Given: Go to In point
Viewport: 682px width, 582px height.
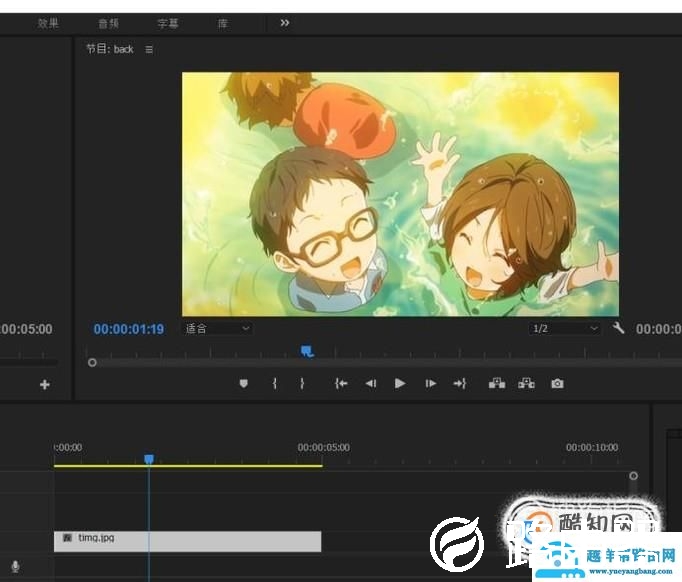Looking at the screenshot, I should pos(341,383).
